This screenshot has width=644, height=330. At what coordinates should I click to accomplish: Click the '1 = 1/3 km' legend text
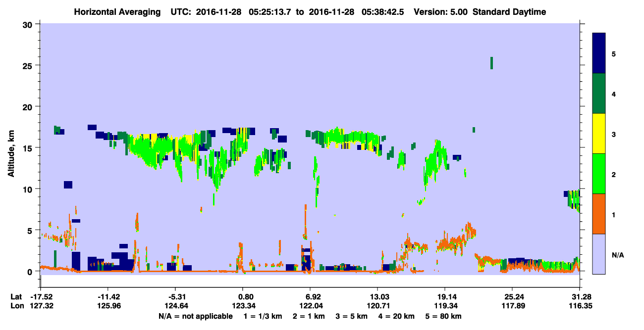pyautogui.click(x=263, y=316)
